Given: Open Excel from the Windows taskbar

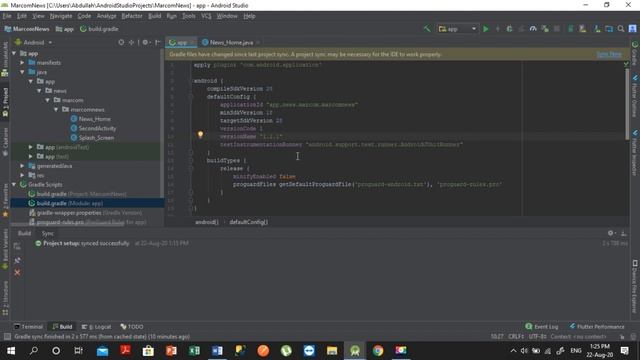Looking at the screenshot, I should (x=194, y=351).
